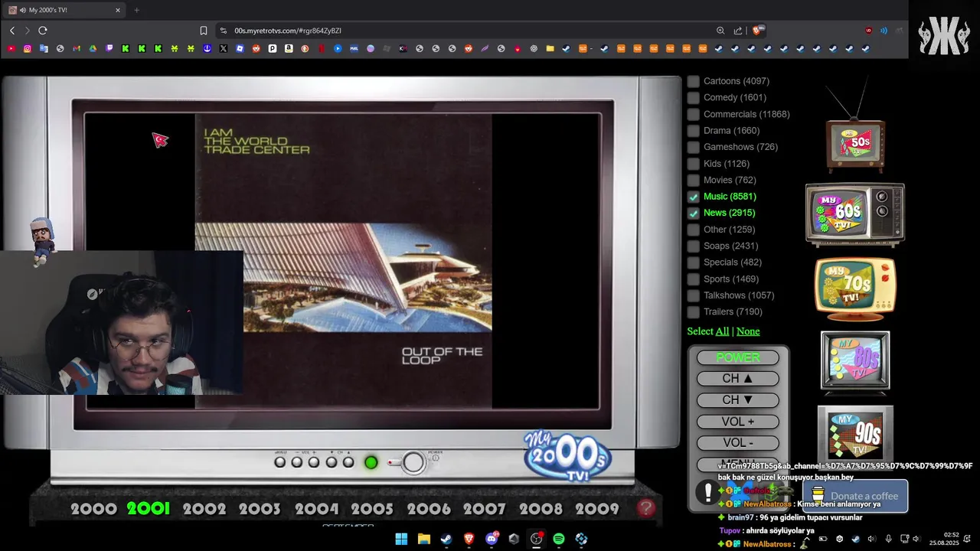Uncheck the News category checkbox
The height and width of the screenshot is (551, 980).
pos(694,213)
